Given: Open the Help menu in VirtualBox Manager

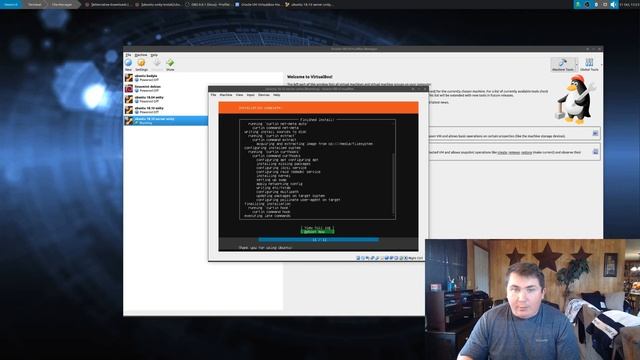Looking at the screenshot, I should point(154,55).
